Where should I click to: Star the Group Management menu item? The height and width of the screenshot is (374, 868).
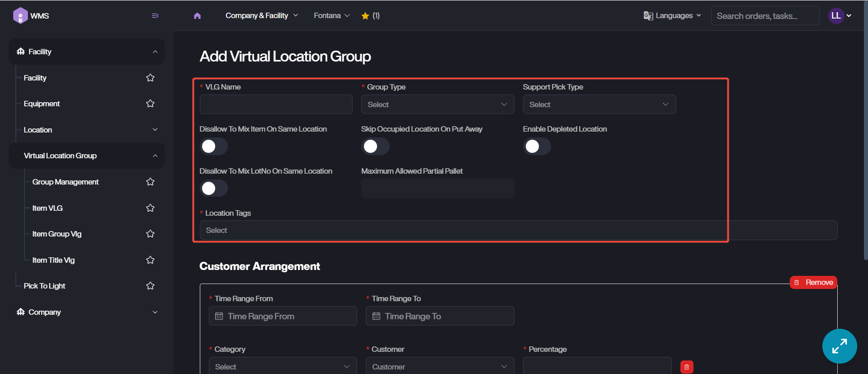(x=150, y=182)
